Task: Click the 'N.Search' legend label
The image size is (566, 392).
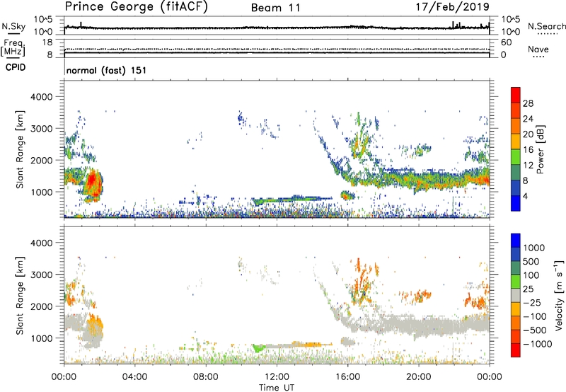Action: [x=547, y=26]
